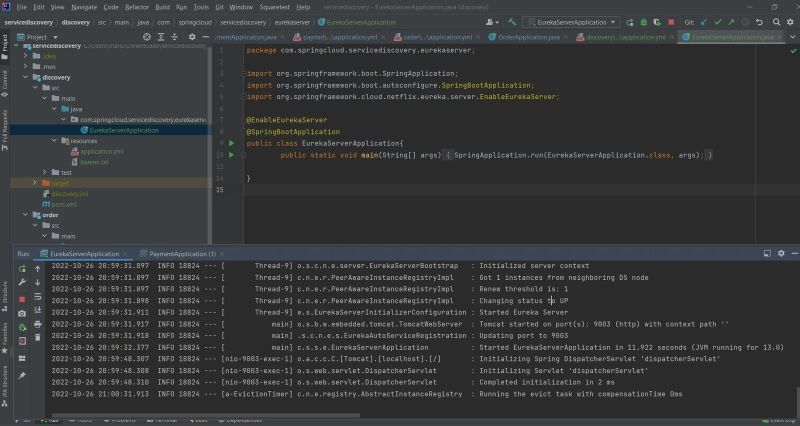Open application.yml in project tree
Viewport: 800px width, 426px height.
102,151
